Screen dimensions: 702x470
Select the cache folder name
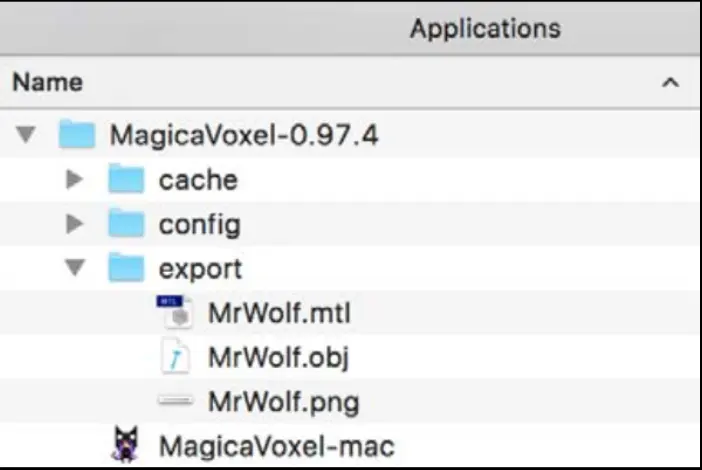coord(198,180)
